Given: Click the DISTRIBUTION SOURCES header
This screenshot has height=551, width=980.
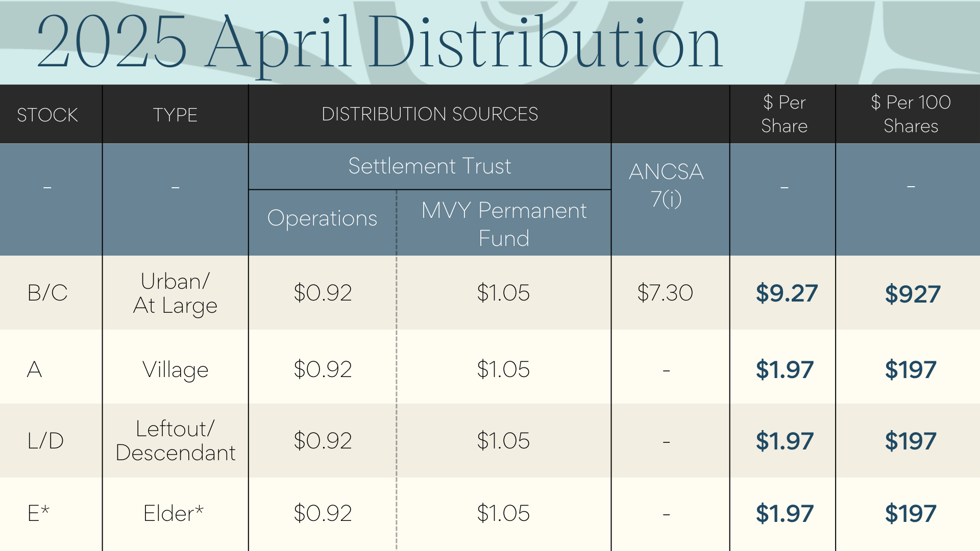Looking at the screenshot, I should 429,114.
